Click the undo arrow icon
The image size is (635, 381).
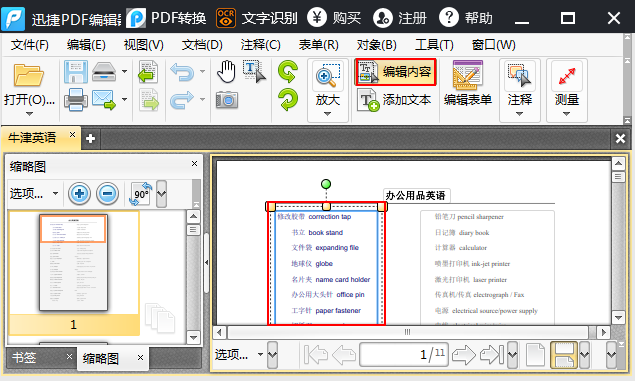coord(182,72)
